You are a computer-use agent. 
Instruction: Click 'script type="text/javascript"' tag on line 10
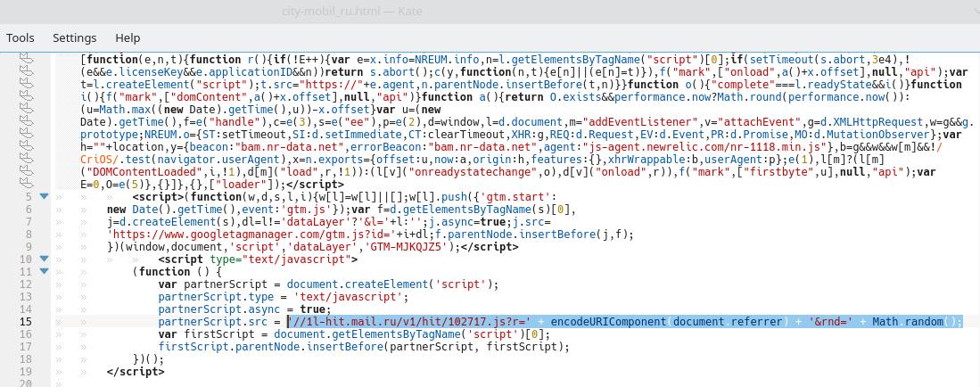(258, 259)
